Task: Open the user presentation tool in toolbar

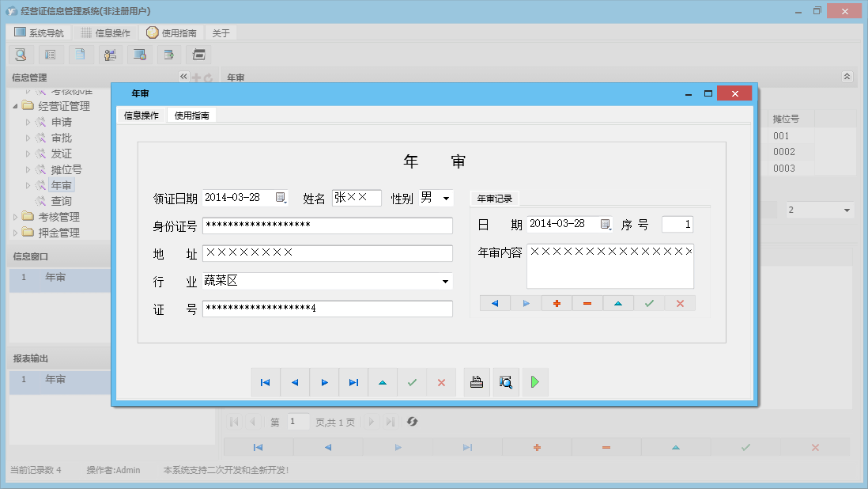Action: 110,55
